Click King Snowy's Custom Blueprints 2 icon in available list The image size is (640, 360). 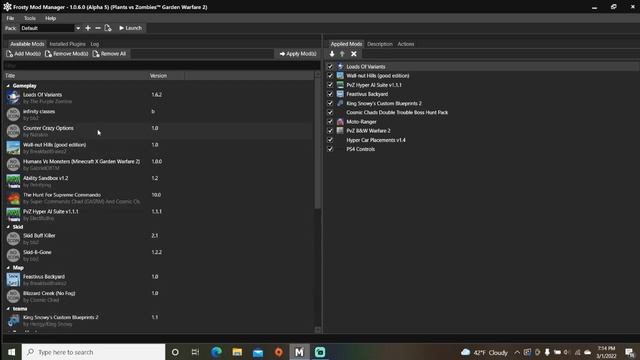coord(13,320)
